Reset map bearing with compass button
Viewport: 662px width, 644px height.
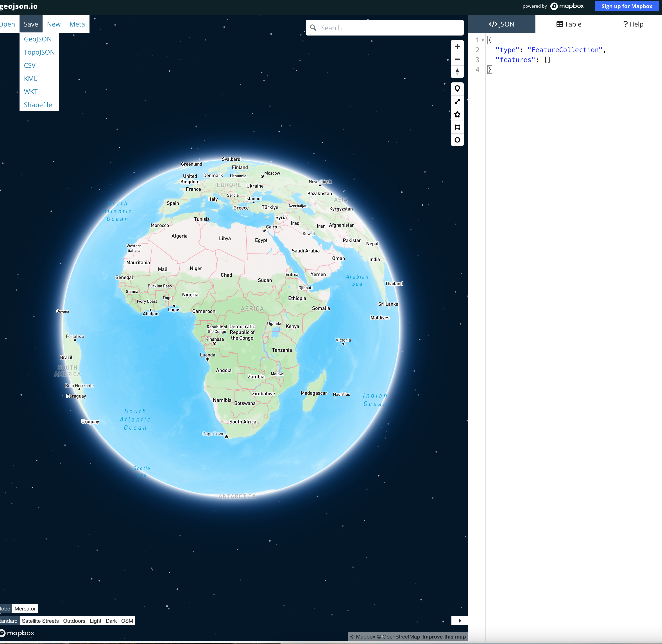pos(457,72)
